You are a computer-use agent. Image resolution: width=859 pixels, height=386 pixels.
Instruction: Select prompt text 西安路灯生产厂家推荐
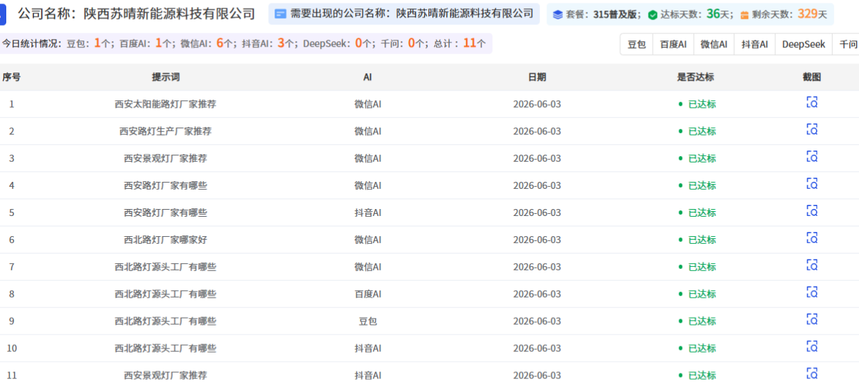point(165,131)
